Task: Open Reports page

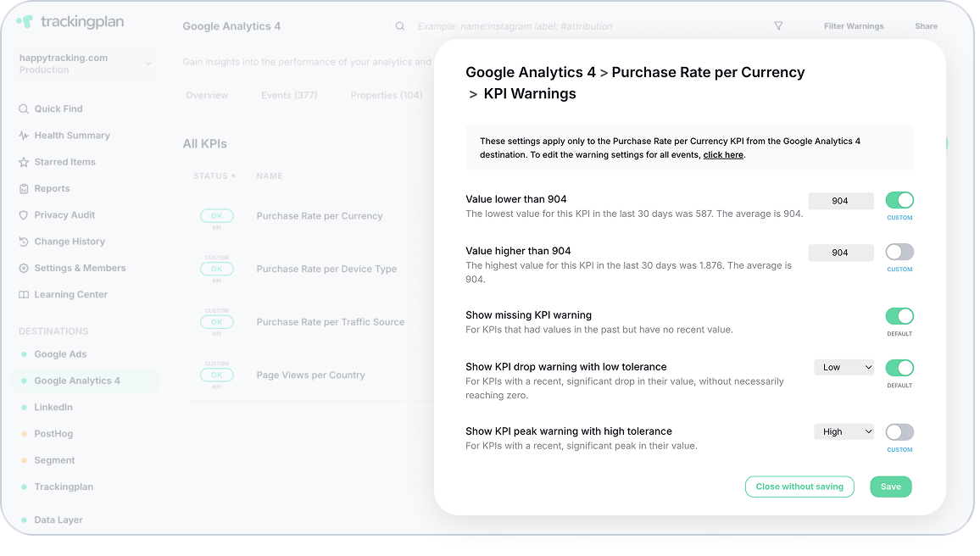Action: 52,189
